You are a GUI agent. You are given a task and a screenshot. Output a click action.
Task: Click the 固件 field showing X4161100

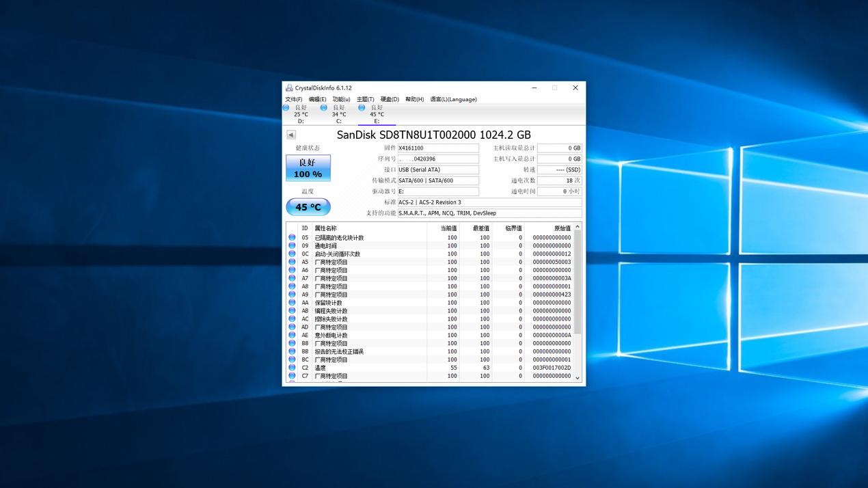(x=438, y=148)
